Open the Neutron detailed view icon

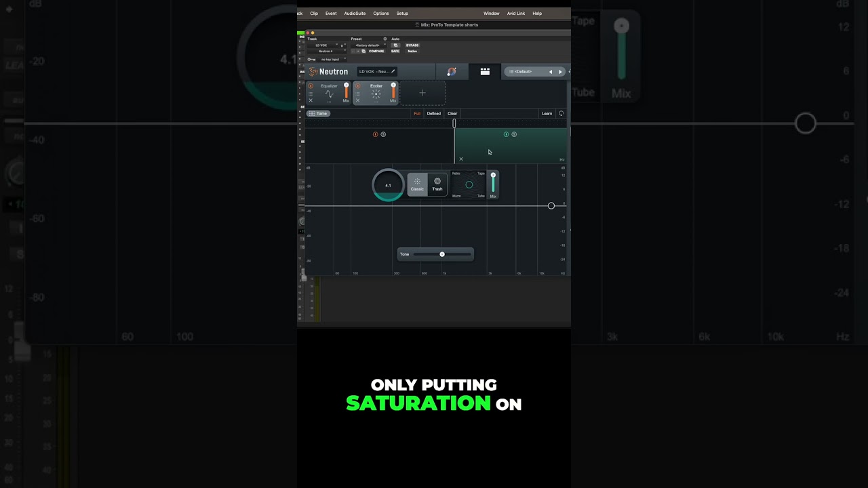pyautogui.click(x=485, y=71)
